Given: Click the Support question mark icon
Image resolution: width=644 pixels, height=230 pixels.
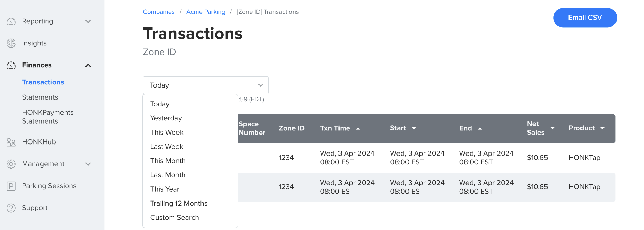Looking at the screenshot, I should [11, 208].
